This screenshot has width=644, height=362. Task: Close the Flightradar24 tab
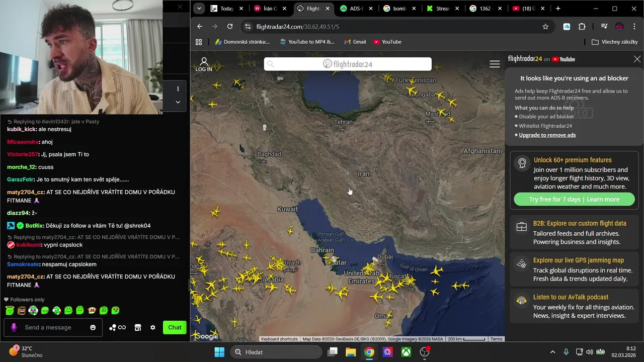[328, 9]
